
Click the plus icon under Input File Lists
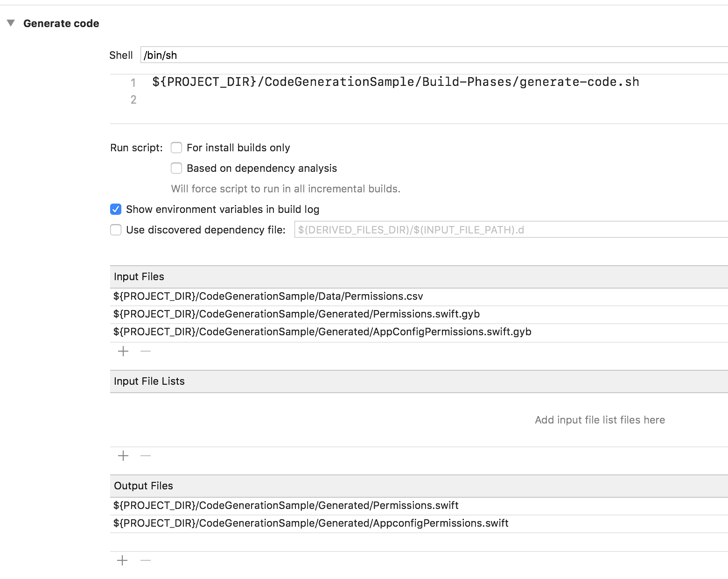(123, 456)
